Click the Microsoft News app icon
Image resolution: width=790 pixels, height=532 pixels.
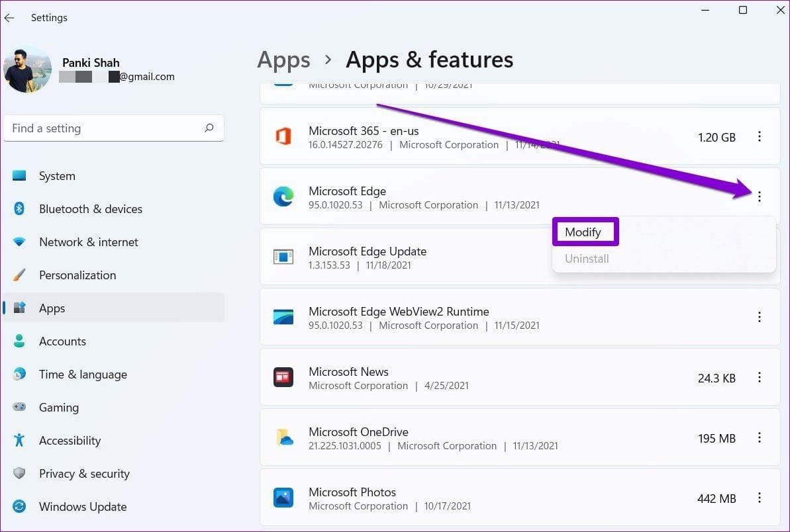coord(283,377)
